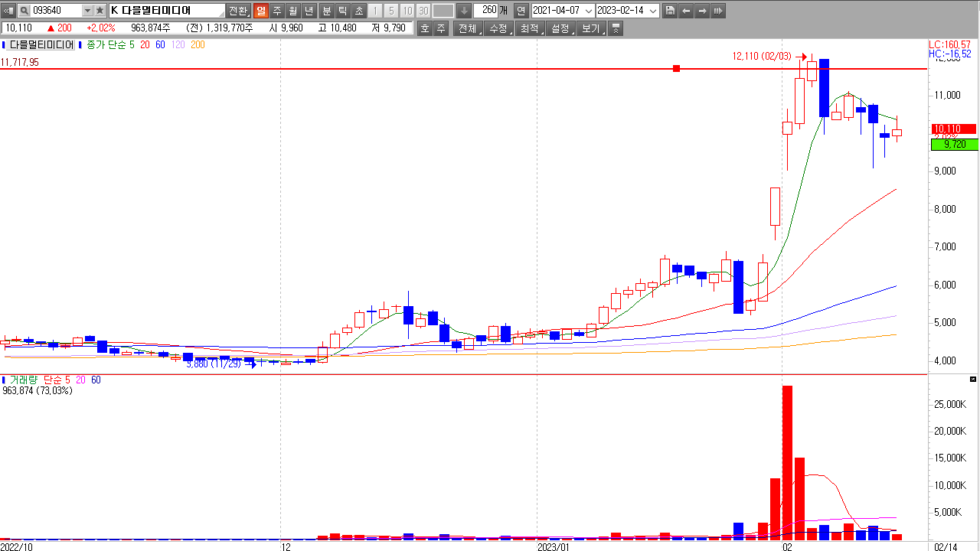Click the stock name field K 다믈멀티미디어
This screenshot has height=551, width=980.
(167, 11)
